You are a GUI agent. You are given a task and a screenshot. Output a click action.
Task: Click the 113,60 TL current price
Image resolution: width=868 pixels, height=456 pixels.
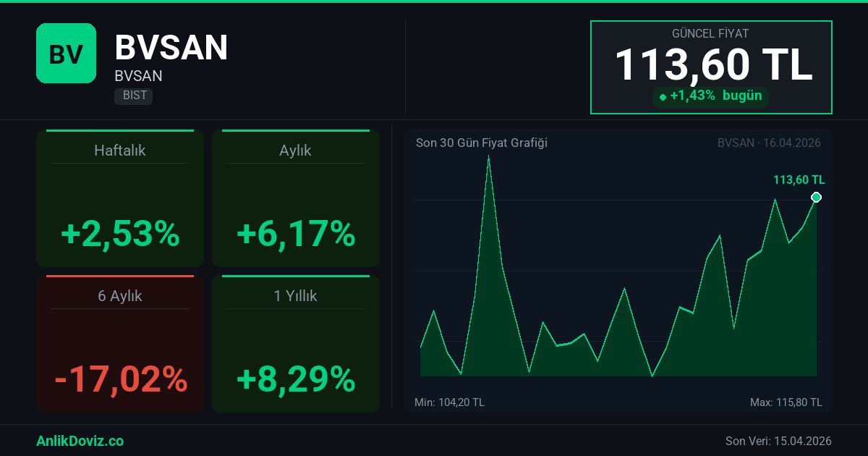pyautogui.click(x=713, y=65)
